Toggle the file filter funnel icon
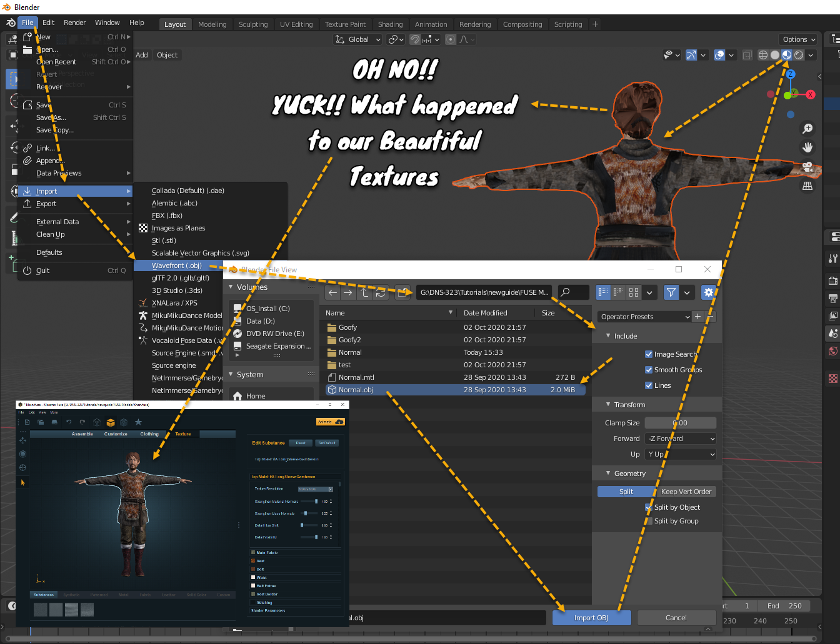 click(x=671, y=292)
